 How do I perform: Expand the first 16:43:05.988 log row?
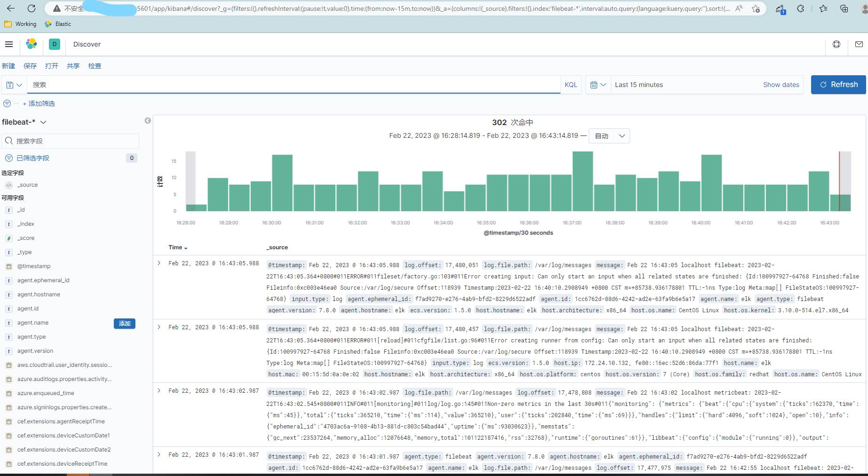(159, 263)
